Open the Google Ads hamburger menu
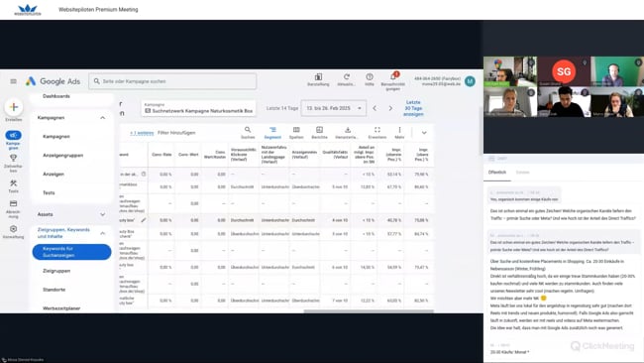 (x=13, y=81)
